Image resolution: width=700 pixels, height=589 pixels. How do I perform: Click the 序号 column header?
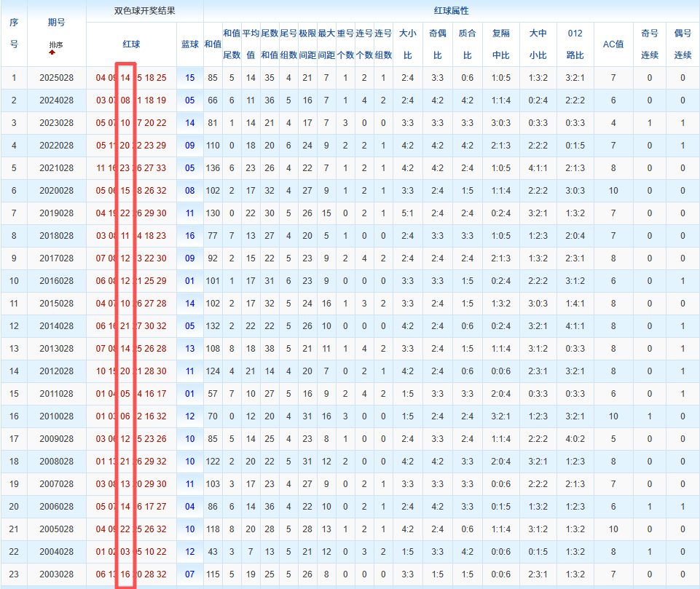pos(14,33)
